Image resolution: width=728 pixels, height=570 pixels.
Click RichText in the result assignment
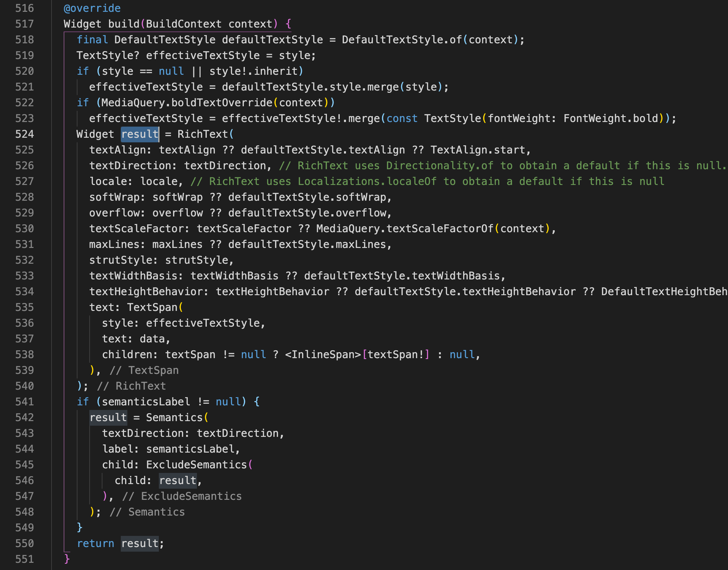[203, 134]
